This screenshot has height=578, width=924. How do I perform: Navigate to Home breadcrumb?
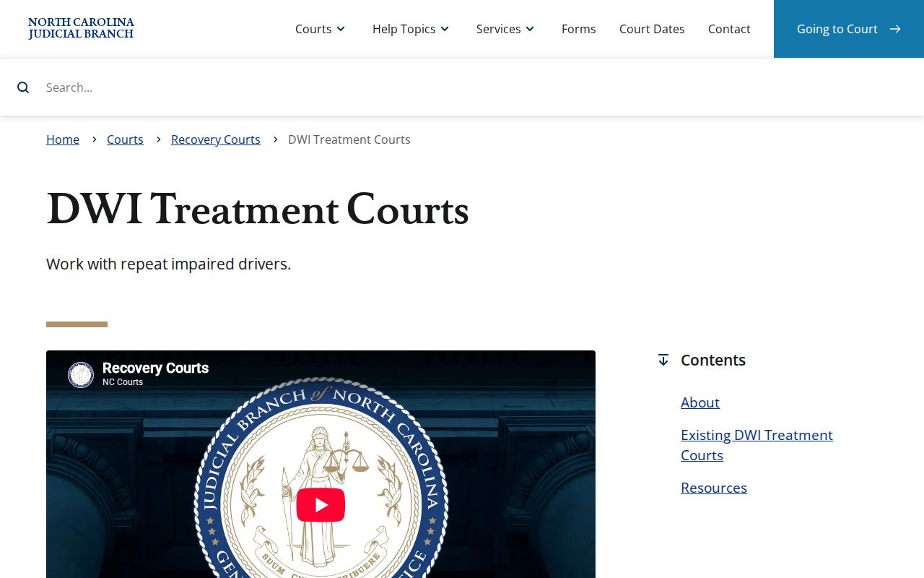point(63,139)
